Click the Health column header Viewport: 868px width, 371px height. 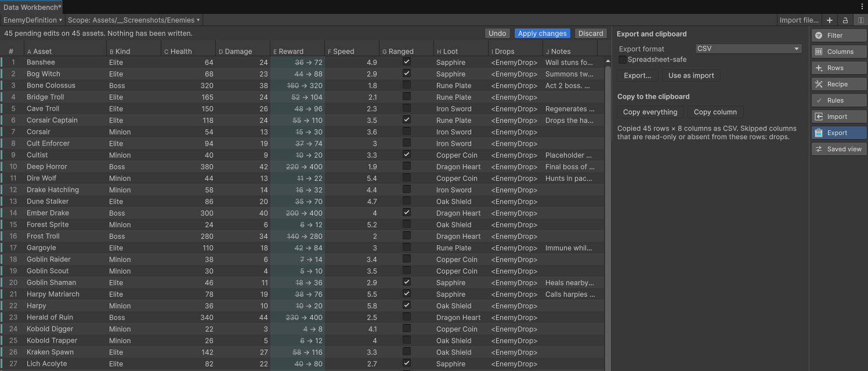[189, 51]
